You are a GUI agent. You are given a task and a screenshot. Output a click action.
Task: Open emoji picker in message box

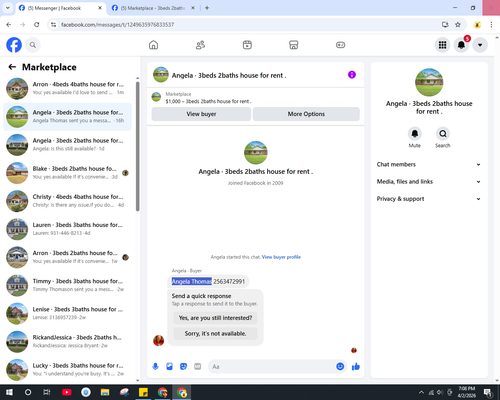pos(340,367)
